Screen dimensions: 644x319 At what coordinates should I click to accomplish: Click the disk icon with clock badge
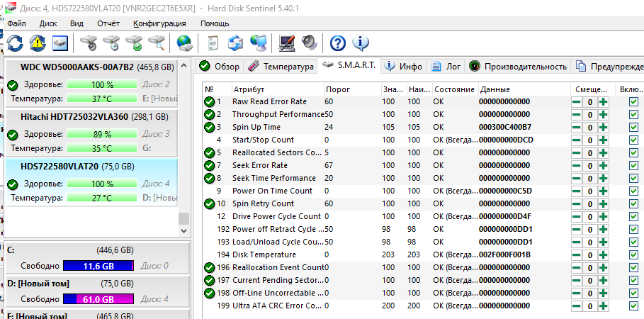[111, 43]
